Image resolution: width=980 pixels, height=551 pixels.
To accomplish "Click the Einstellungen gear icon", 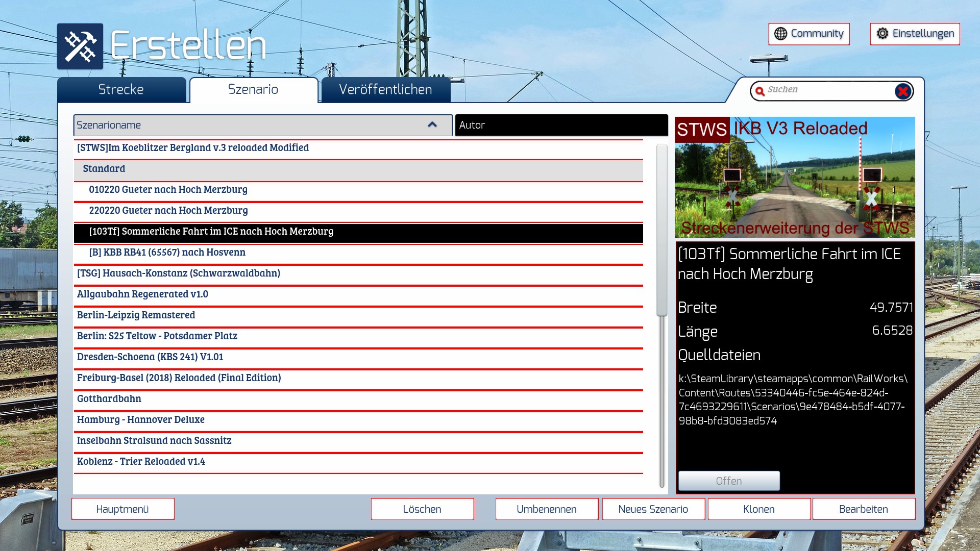I will [883, 34].
